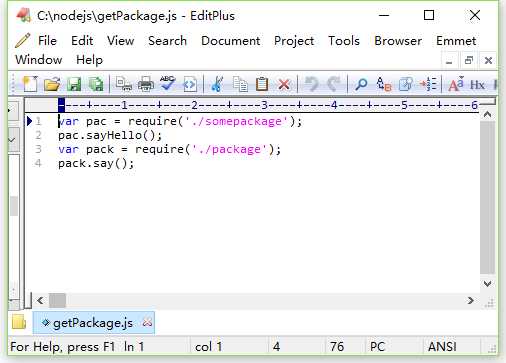Click the horizontal scrollbar thumb
506x363 pixels.
57,301
